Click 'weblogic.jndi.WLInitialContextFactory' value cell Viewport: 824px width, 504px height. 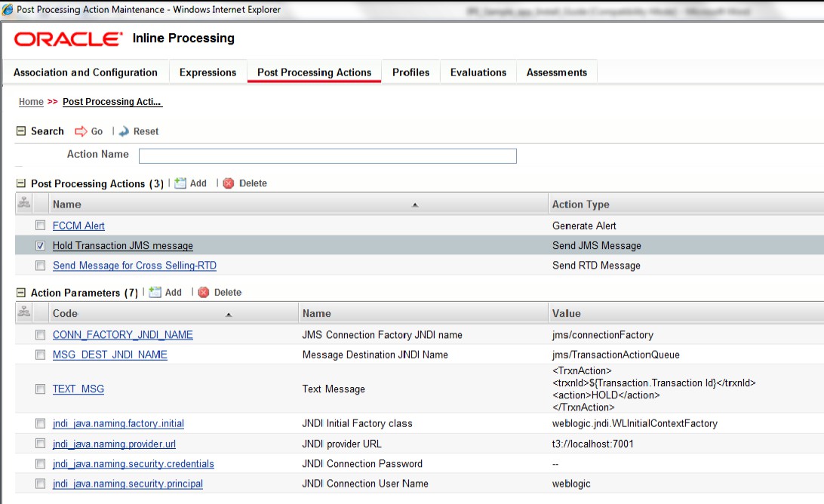point(635,423)
